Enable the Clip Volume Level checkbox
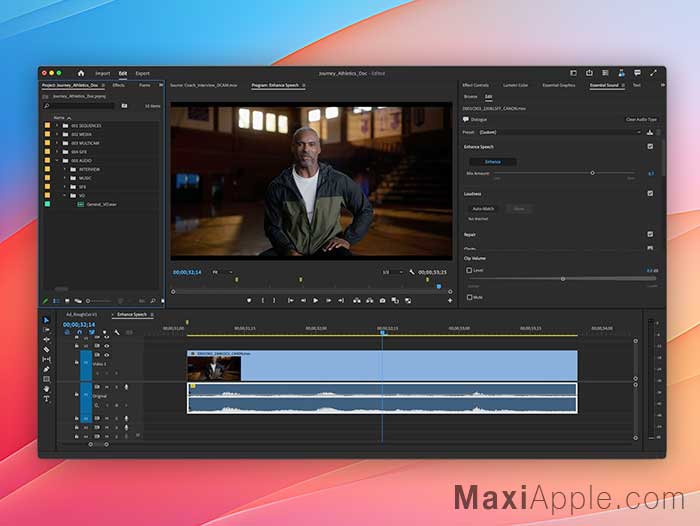 point(469,270)
